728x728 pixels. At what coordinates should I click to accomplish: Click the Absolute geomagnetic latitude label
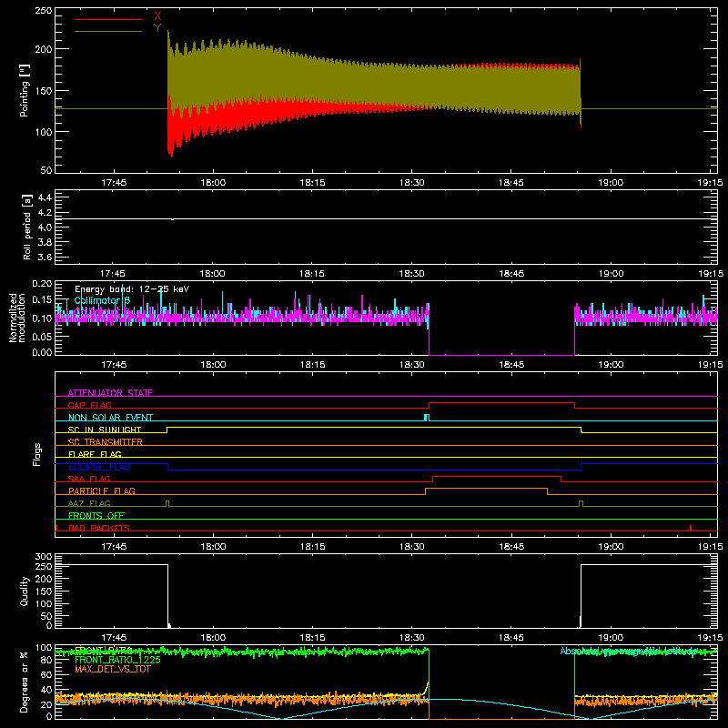[x=629, y=651]
